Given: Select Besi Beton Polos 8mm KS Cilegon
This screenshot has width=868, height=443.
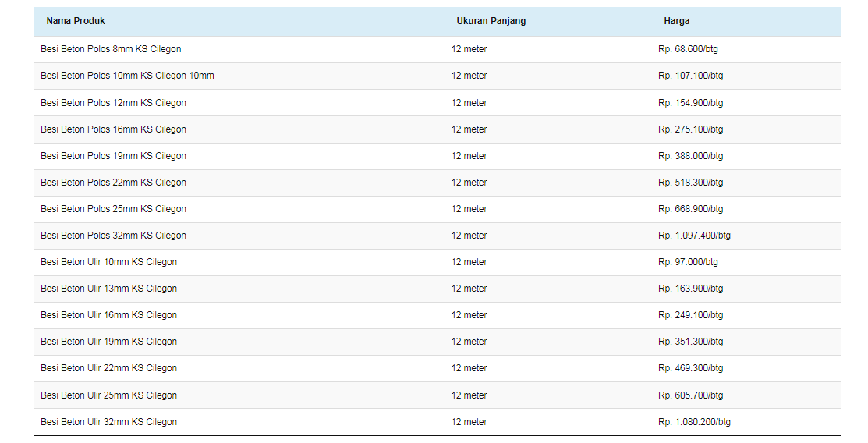Looking at the screenshot, I should [111, 48].
